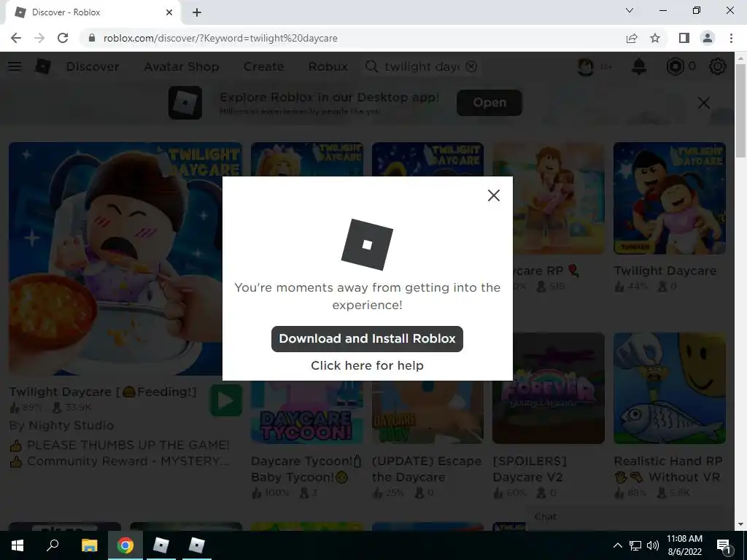Open the Windows Start menu
Screen dimensions: 747x560
18,545
